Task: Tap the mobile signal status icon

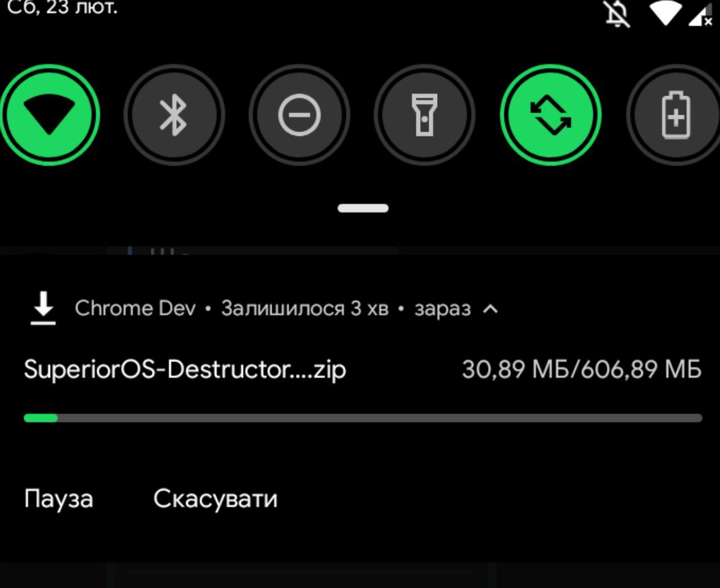Action: [701, 13]
